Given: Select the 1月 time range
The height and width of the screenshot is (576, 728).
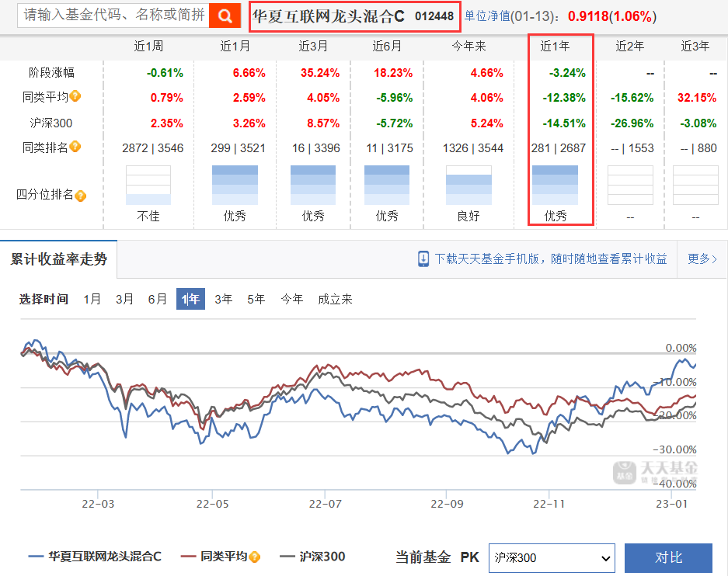Looking at the screenshot, I should click(x=92, y=299).
